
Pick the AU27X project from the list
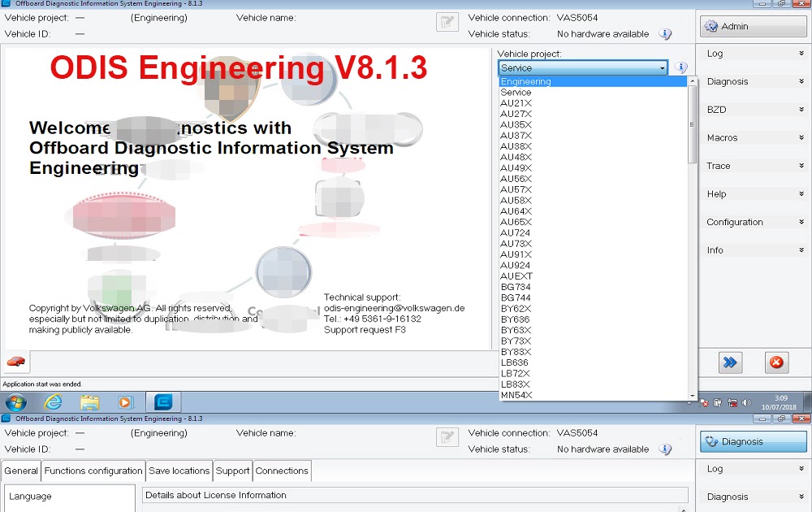click(593, 114)
